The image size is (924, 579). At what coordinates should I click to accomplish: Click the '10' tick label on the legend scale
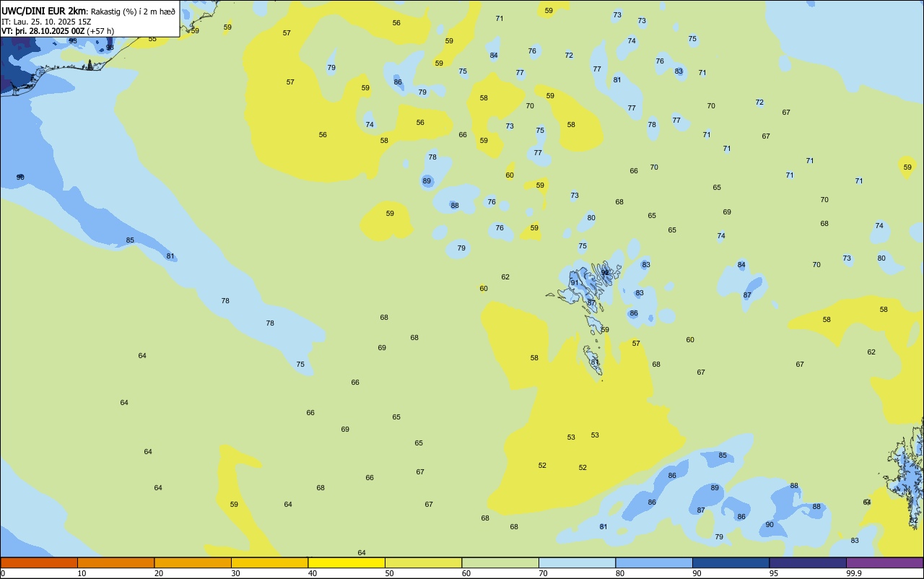tap(82, 573)
